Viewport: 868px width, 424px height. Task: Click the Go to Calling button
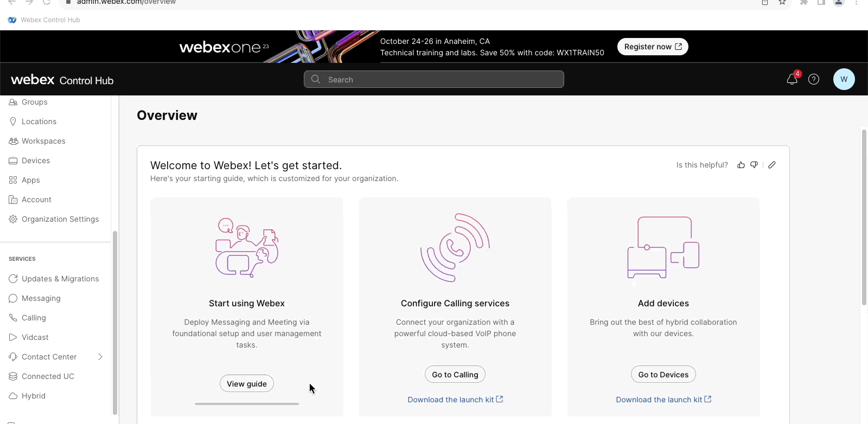click(x=455, y=375)
